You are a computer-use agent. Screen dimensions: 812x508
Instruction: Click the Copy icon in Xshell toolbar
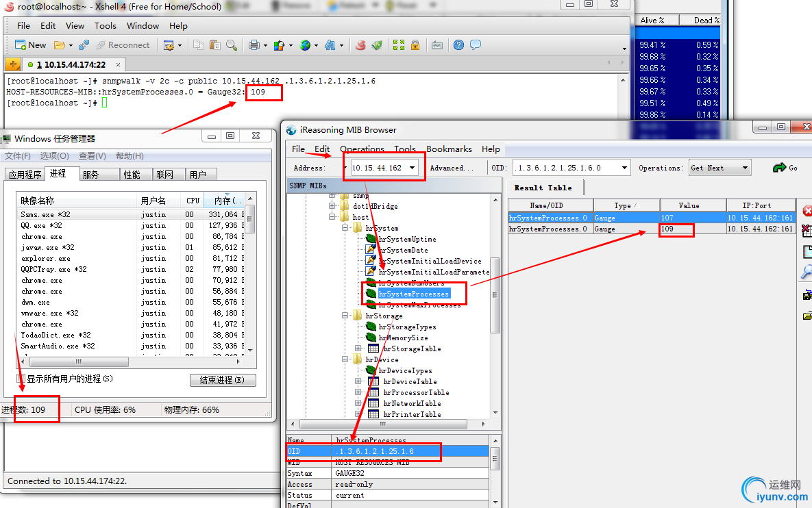198,45
